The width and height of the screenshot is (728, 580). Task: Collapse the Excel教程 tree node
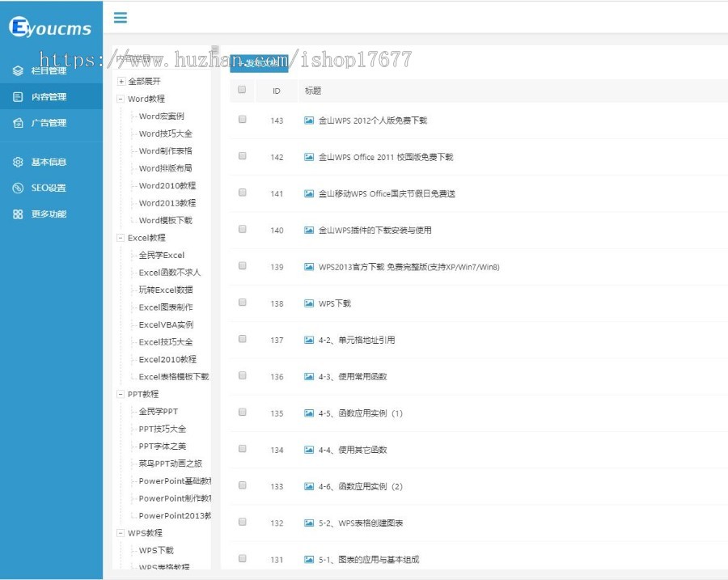point(121,238)
